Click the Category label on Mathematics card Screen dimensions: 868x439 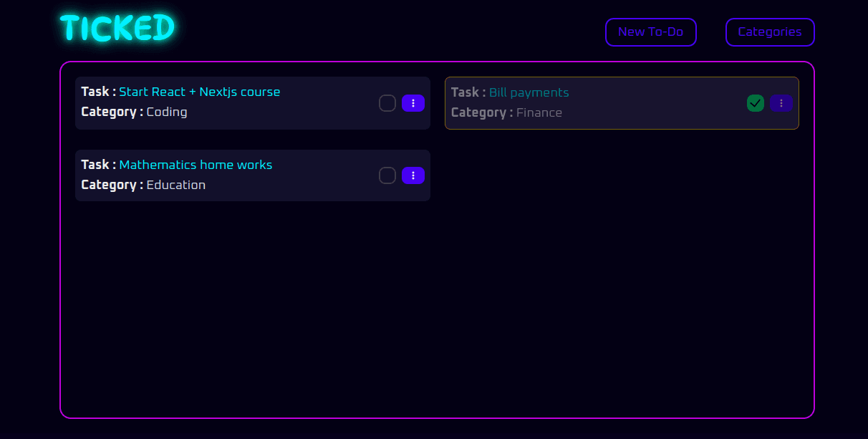point(112,185)
